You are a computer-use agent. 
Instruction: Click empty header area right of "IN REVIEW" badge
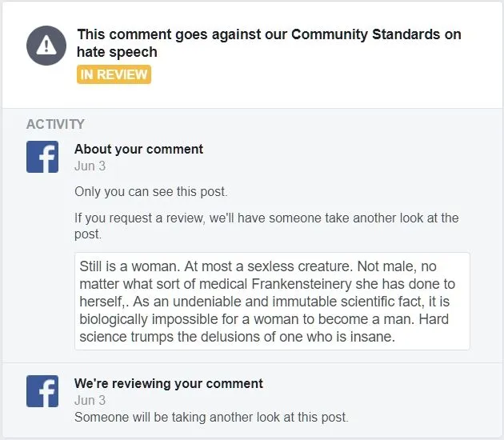320,74
